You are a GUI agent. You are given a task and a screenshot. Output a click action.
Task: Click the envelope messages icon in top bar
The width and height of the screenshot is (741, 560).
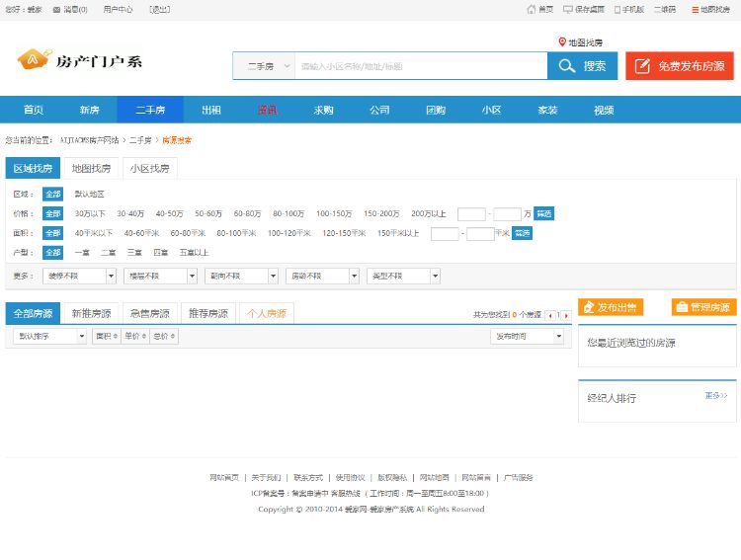point(56,9)
